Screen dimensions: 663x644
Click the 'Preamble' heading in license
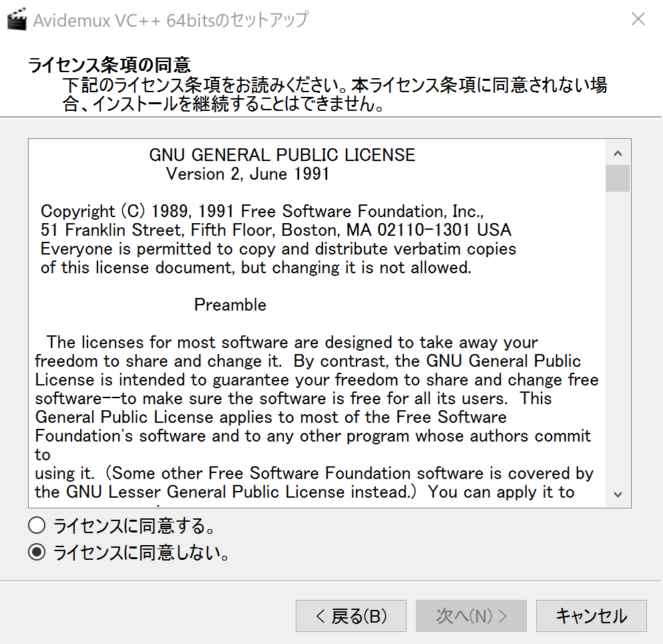pos(230,305)
